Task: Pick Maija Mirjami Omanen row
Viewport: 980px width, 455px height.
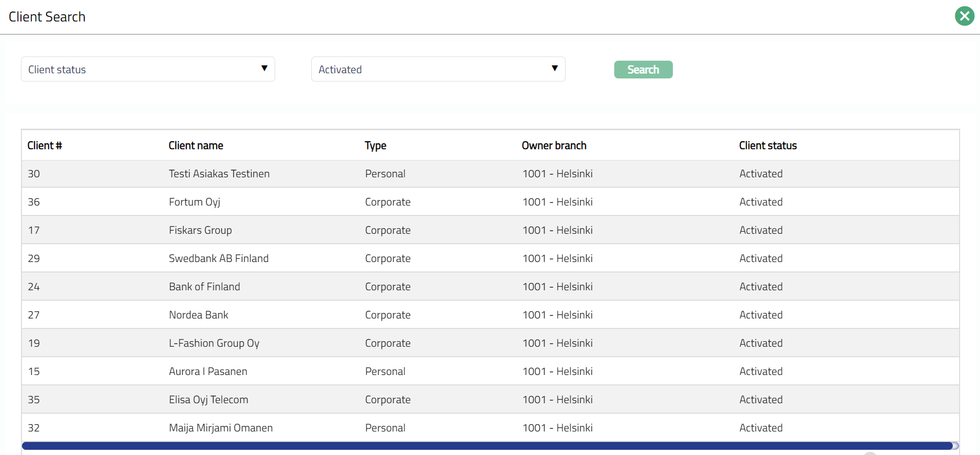Action: point(220,428)
